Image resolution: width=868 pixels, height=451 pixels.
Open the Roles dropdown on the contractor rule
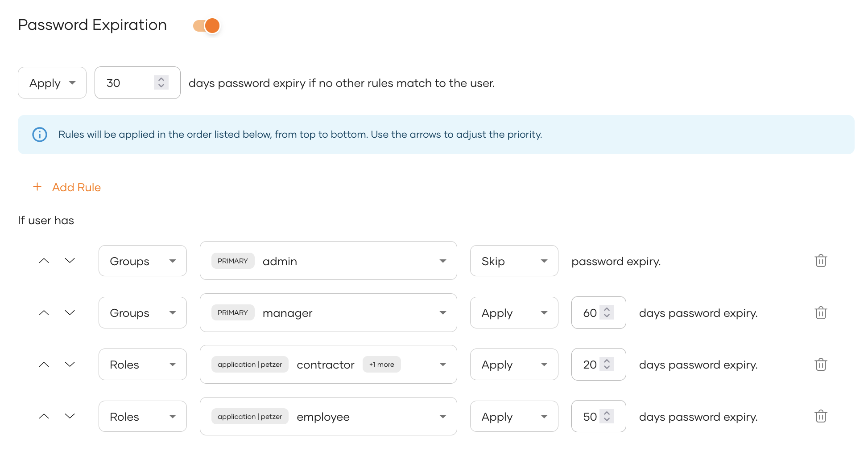click(142, 364)
